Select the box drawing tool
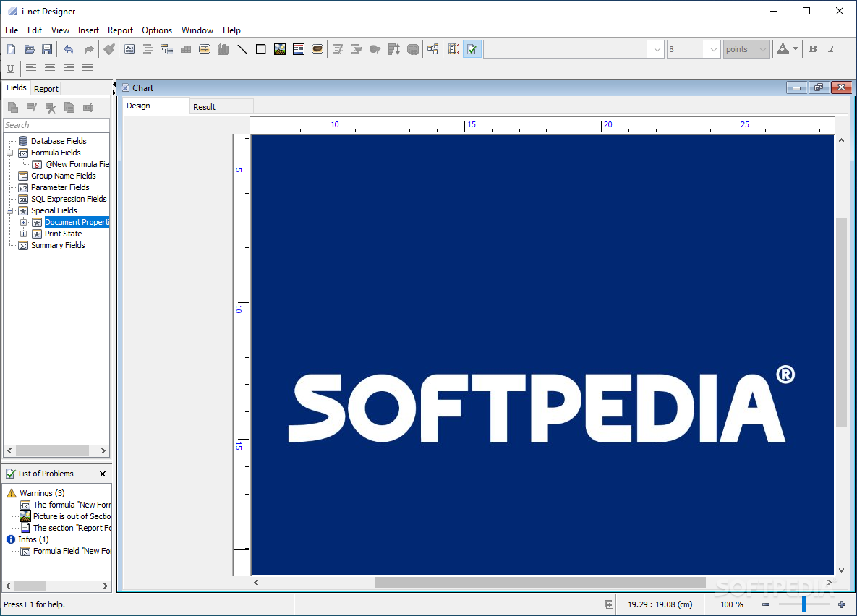This screenshot has height=616, width=857. click(260, 49)
